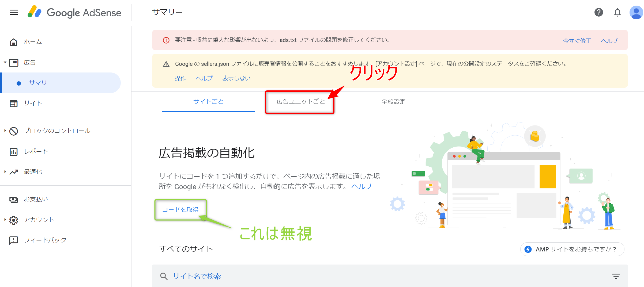Viewport: 644px width, 287px height.
Task: Click the sellers.json warning triangle icon
Action: [166, 64]
